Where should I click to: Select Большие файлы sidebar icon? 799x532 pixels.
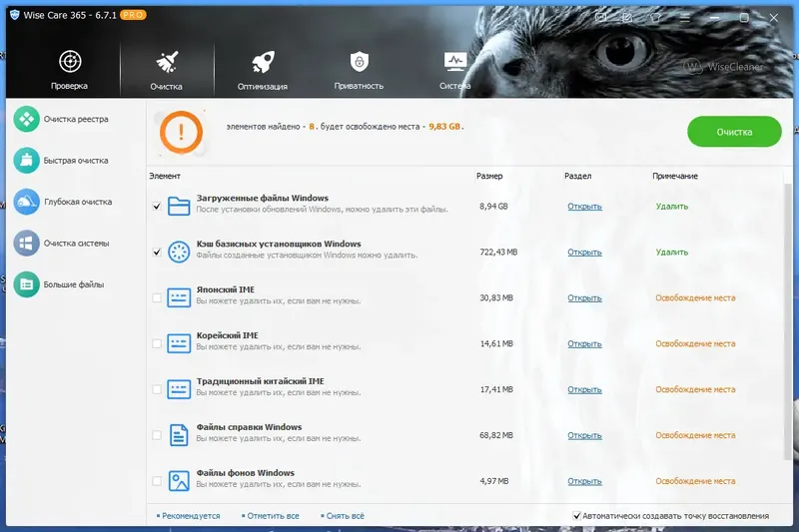[x=27, y=284]
